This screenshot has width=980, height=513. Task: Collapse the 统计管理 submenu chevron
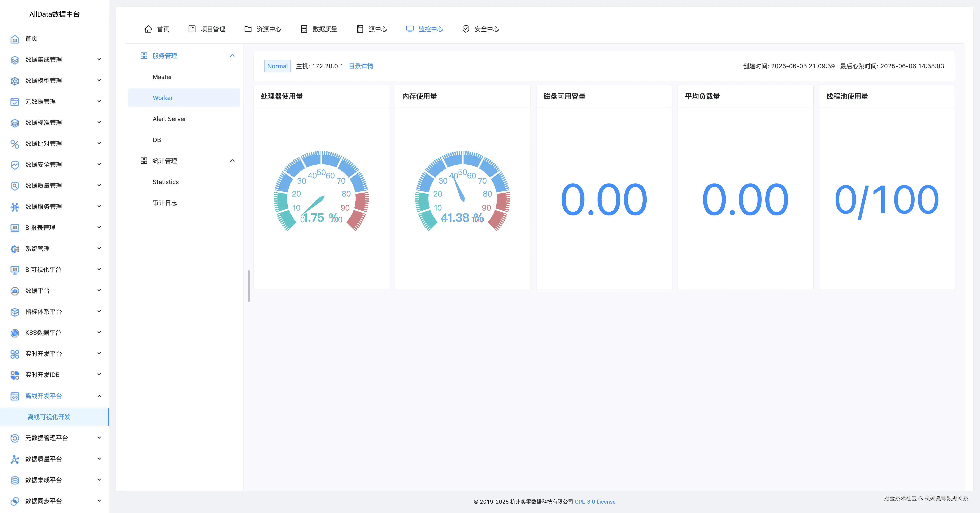pyautogui.click(x=232, y=161)
